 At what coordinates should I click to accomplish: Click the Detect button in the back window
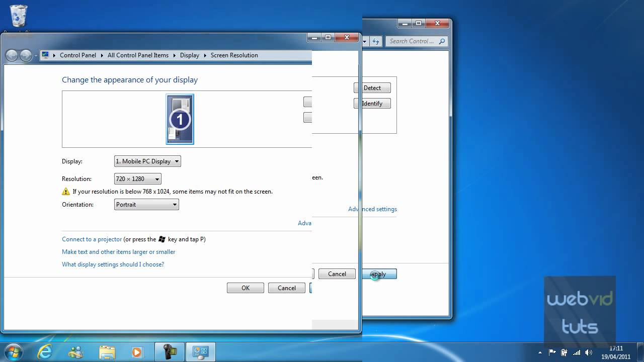click(x=372, y=88)
